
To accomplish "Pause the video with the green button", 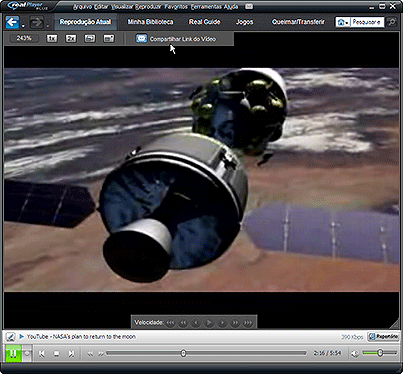I will (x=13, y=353).
